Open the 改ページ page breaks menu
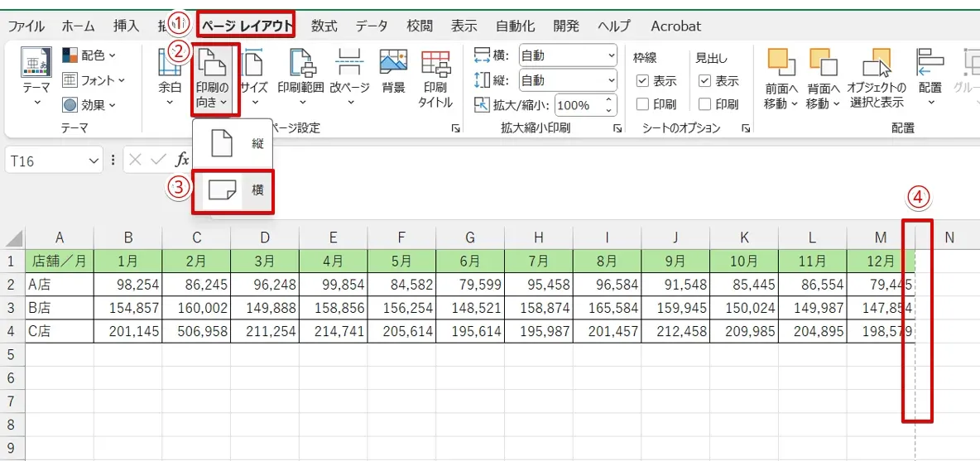Viewport: 980px width, 461px height. point(350,77)
